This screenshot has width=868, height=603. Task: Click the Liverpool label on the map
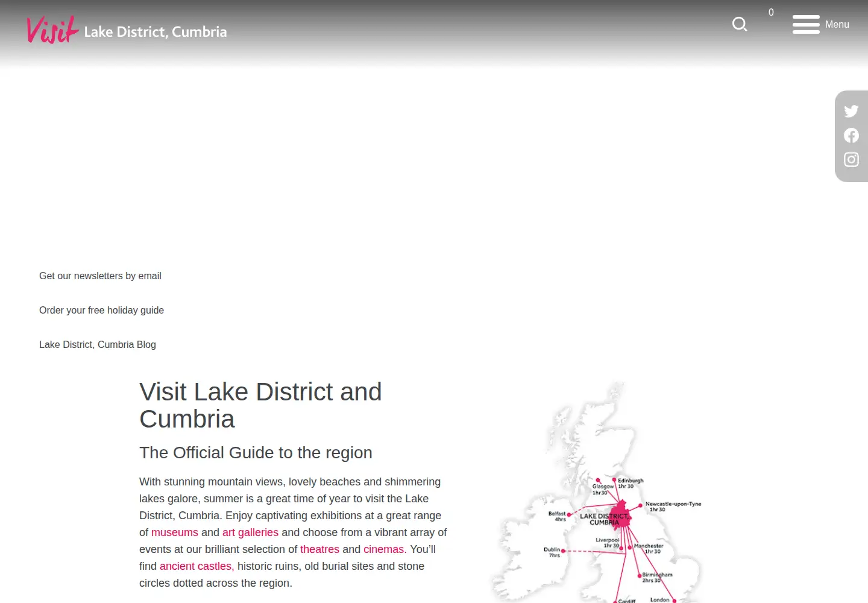click(608, 543)
